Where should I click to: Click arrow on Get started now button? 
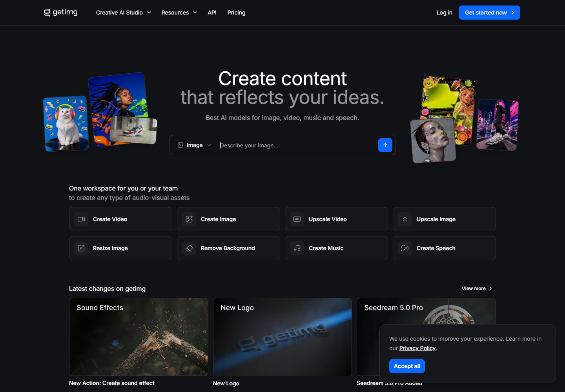pos(513,13)
